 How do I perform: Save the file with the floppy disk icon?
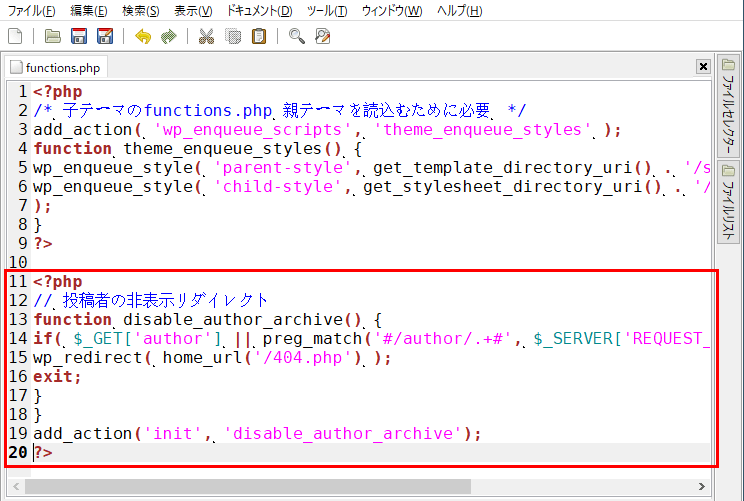[79, 36]
